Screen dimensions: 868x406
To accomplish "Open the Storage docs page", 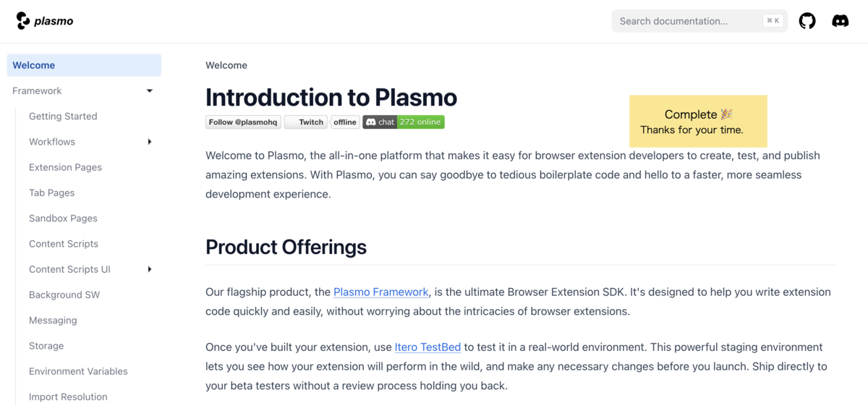I will click(x=46, y=346).
